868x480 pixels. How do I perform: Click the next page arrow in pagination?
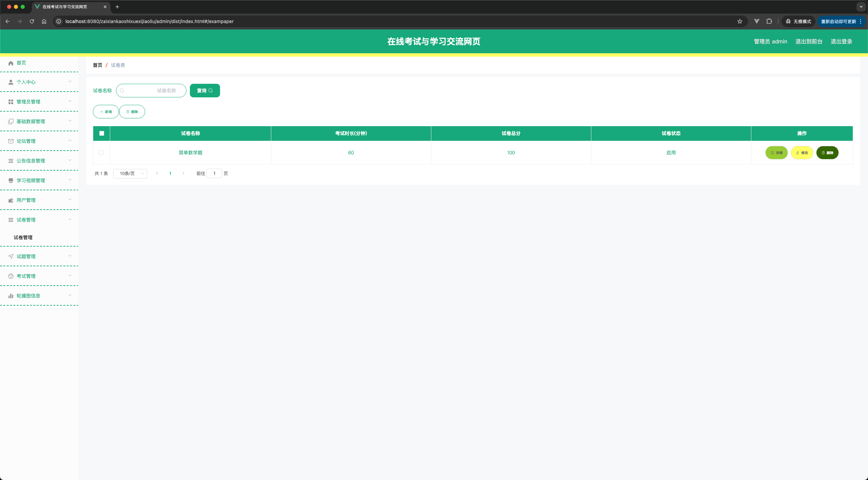pos(183,173)
